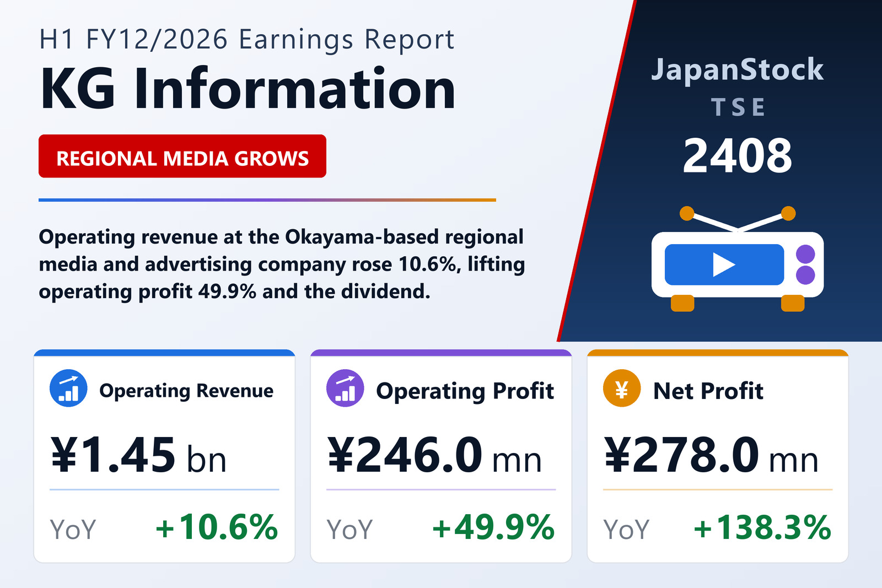Click the ¥278.0 mn net profit value

point(712,455)
